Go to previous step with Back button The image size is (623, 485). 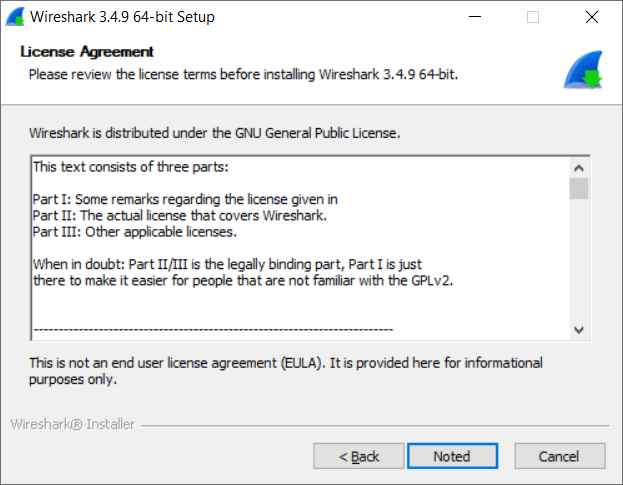(x=359, y=456)
